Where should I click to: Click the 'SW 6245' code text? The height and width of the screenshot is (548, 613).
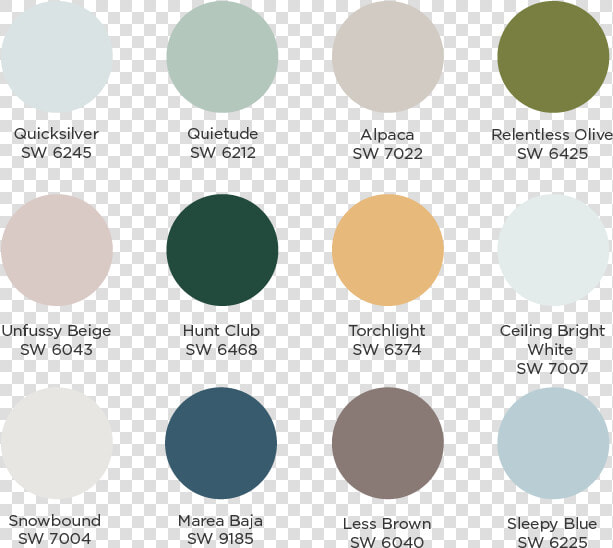pos(56,152)
